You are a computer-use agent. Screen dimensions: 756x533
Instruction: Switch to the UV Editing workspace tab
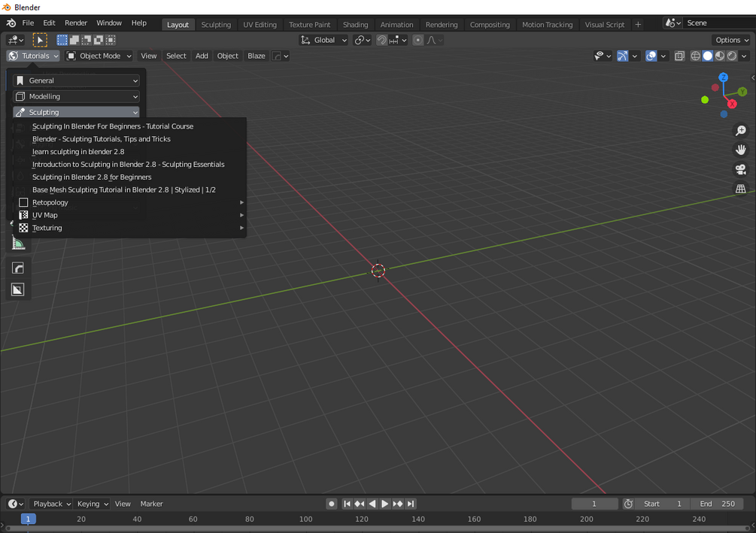[260, 25]
